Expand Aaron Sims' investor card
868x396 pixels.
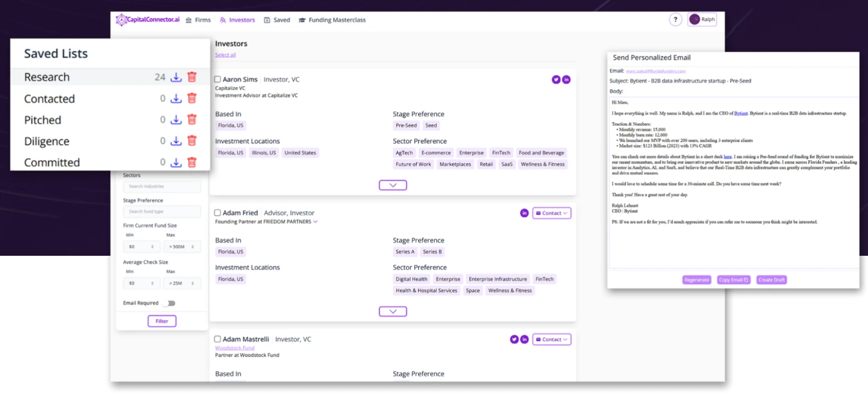pos(393,185)
